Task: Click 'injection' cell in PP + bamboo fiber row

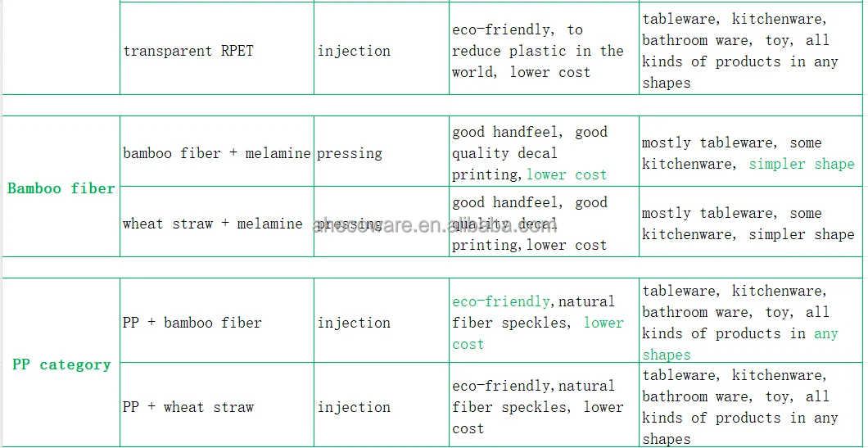Action: 382,320
